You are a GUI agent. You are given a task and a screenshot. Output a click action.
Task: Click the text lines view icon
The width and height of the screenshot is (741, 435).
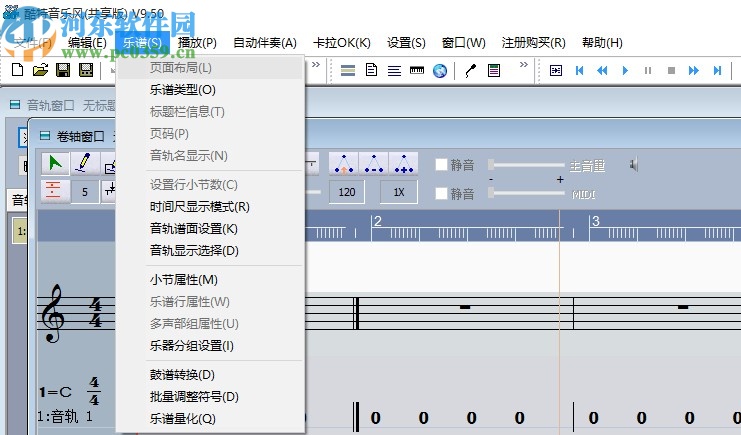click(x=394, y=71)
